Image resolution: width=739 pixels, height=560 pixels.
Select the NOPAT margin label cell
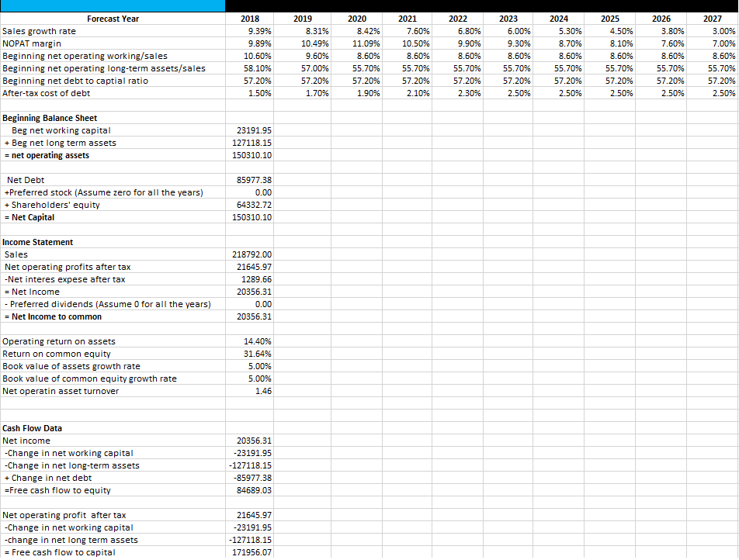click(113, 43)
